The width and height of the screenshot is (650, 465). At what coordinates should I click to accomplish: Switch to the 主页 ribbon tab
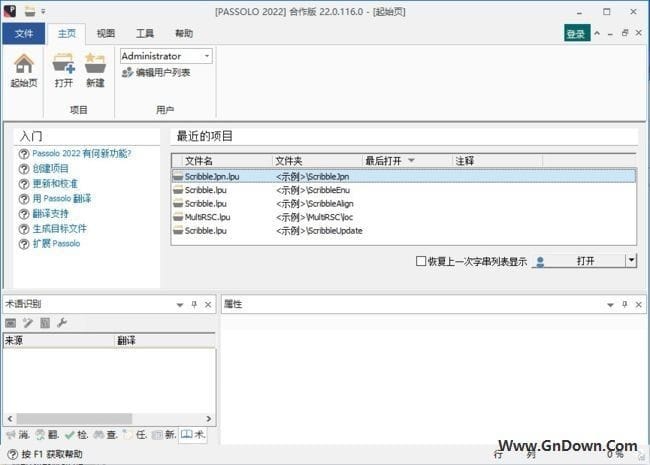point(67,34)
